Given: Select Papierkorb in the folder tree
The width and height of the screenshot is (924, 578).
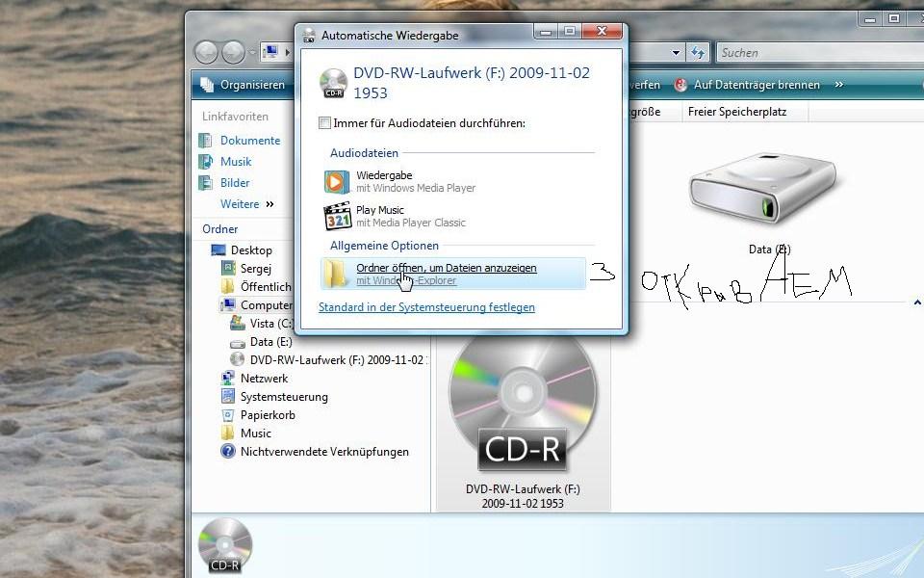Looking at the screenshot, I should pos(268,415).
